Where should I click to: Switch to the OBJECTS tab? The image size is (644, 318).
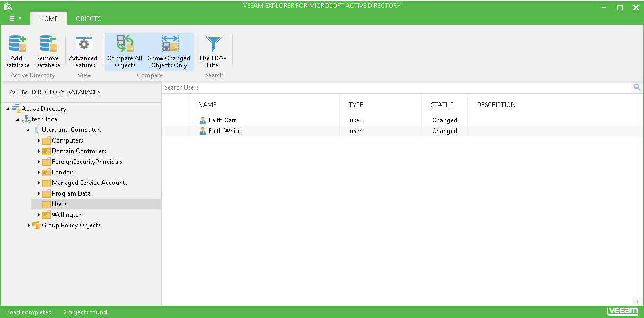tap(89, 19)
